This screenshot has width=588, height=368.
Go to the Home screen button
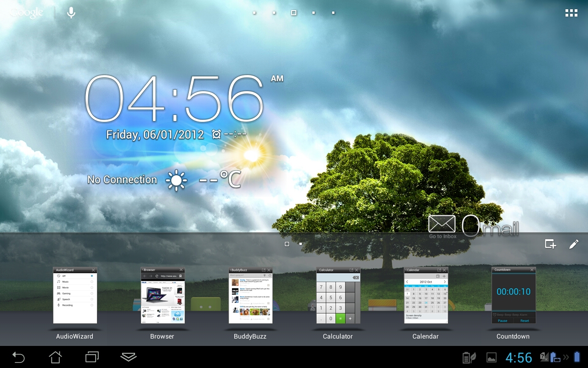coord(55,357)
